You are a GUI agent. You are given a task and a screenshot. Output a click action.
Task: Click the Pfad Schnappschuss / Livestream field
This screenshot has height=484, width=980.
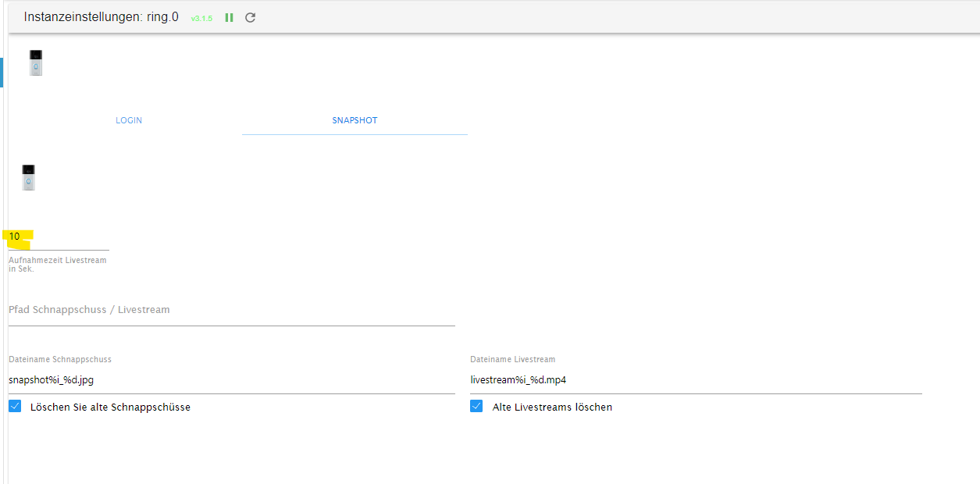coord(231,310)
